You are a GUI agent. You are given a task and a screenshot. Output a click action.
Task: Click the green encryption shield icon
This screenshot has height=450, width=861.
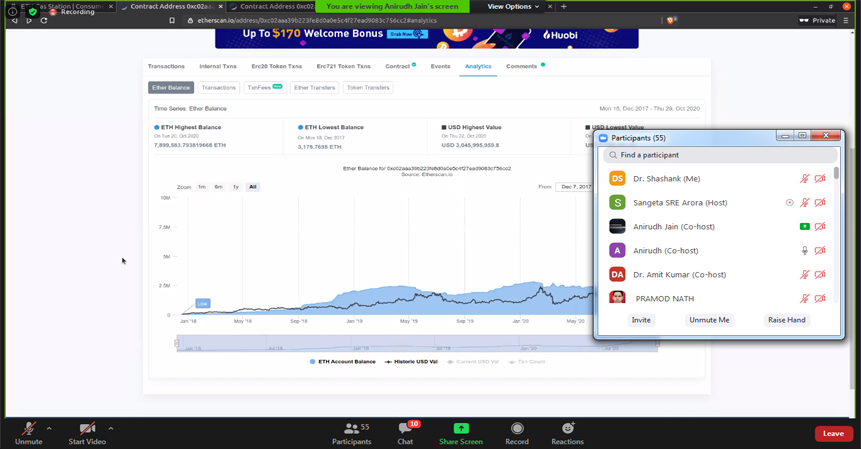[x=33, y=12]
